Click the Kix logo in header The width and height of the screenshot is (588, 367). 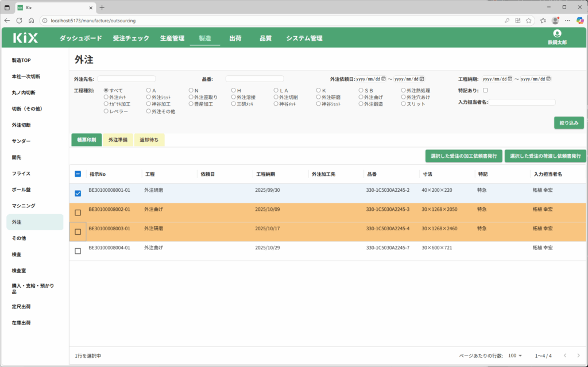pos(25,38)
